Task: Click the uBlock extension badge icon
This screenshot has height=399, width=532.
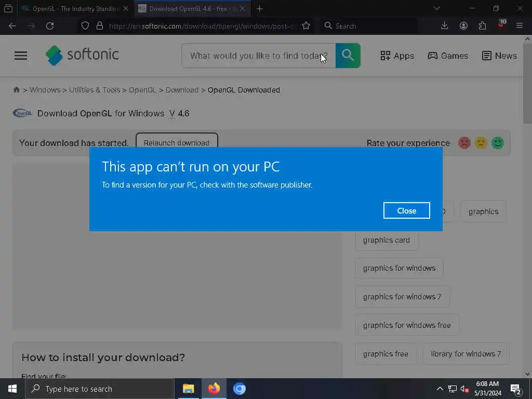Action: point(501,25)
